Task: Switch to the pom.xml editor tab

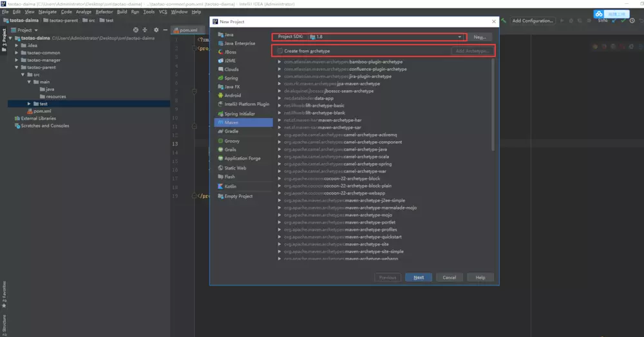Action: (185, 30)
